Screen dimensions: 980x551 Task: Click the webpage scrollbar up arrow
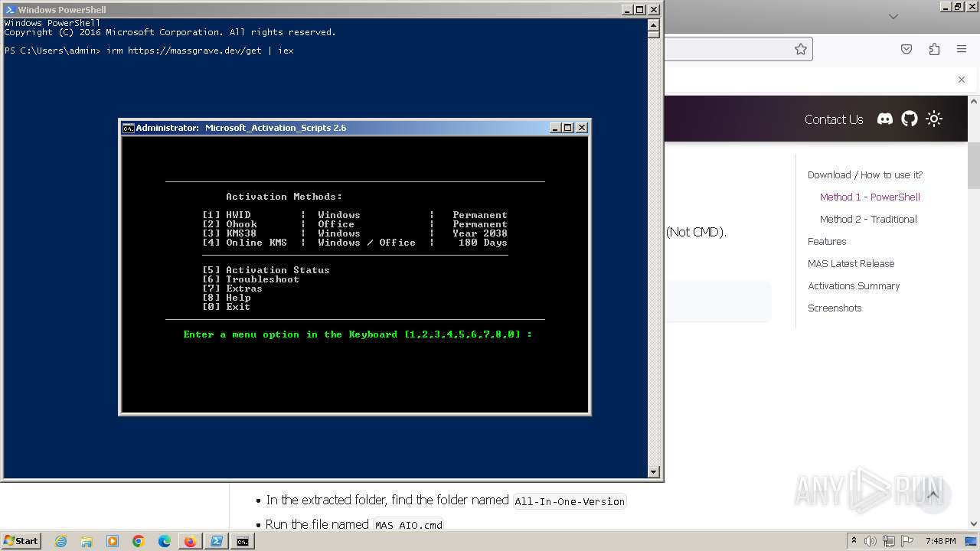[974, 101]
